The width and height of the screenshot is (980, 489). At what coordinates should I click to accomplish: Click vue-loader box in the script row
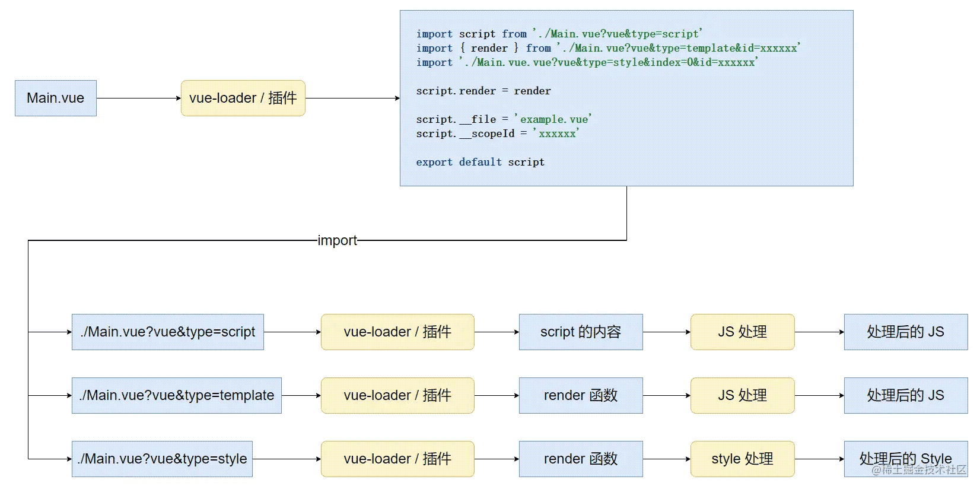point(397,332)
